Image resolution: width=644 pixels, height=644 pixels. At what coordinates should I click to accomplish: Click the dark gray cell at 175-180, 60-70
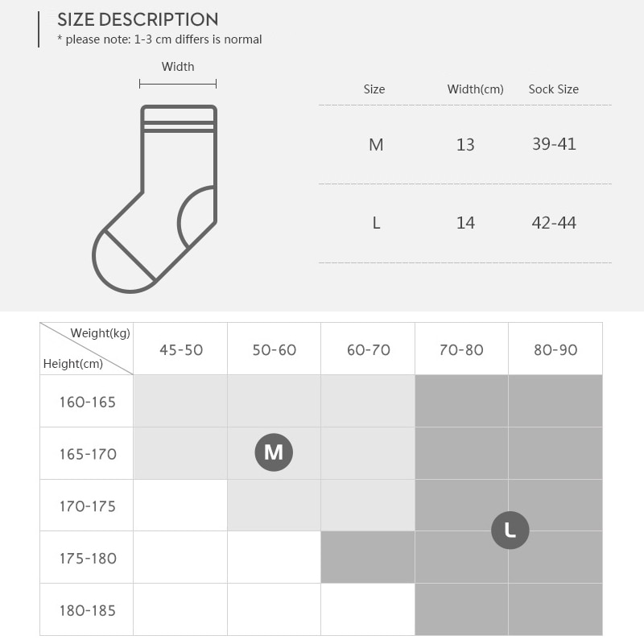pos(368,557)
